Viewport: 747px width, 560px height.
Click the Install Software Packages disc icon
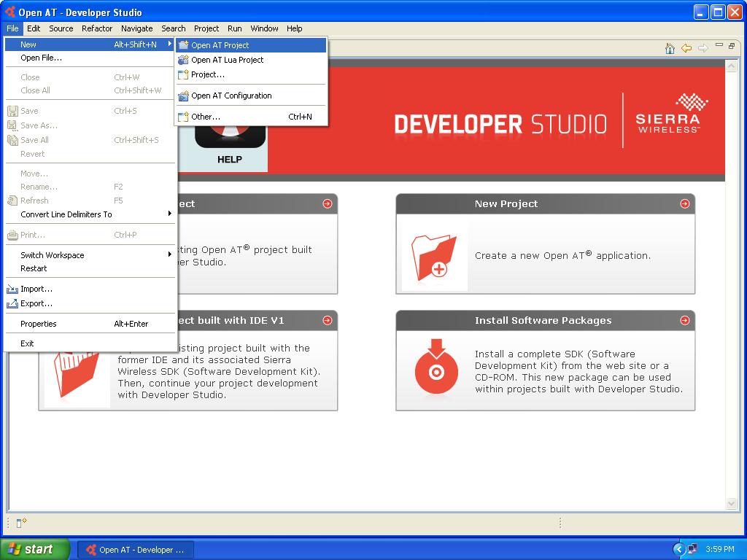[436, 370]
